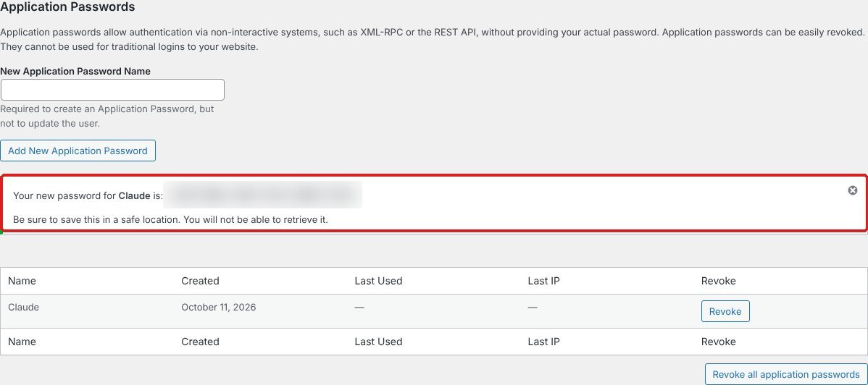Dismiss the new password notice

coord(853,190)
